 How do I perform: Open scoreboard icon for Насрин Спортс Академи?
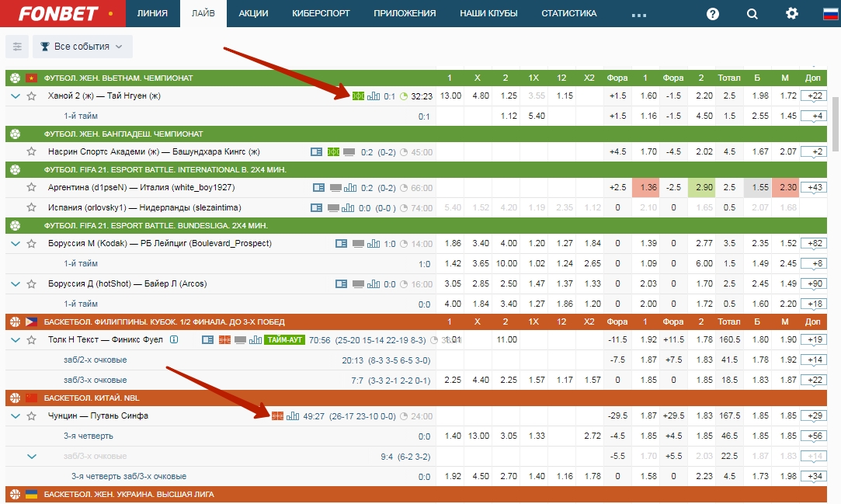pyautogui.click(x=317, y=152)
